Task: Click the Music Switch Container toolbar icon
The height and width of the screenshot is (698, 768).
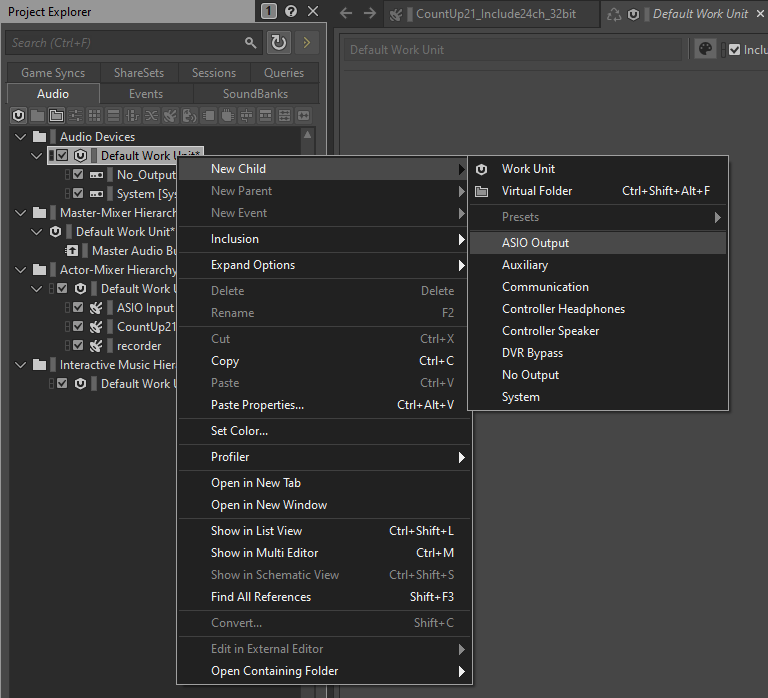Action: [246, 116]
